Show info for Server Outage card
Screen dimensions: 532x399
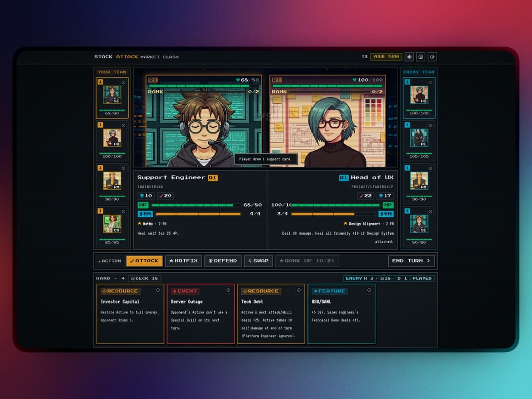pos(229,290)
